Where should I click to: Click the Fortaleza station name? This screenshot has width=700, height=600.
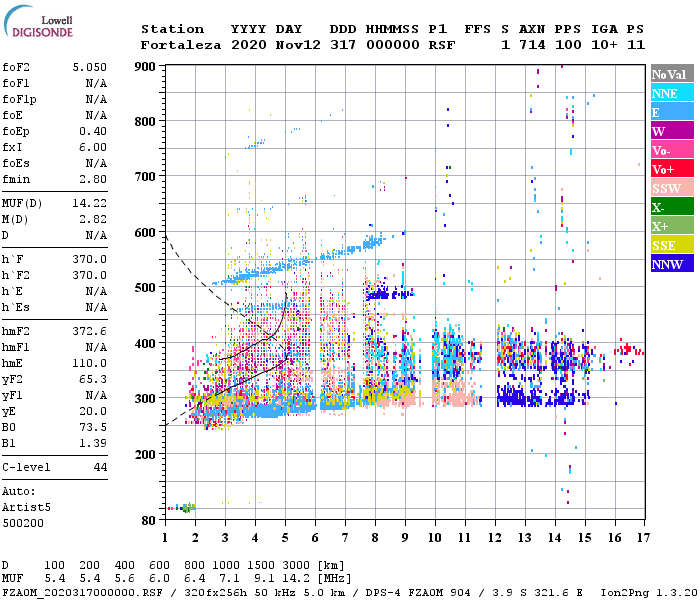181,45
